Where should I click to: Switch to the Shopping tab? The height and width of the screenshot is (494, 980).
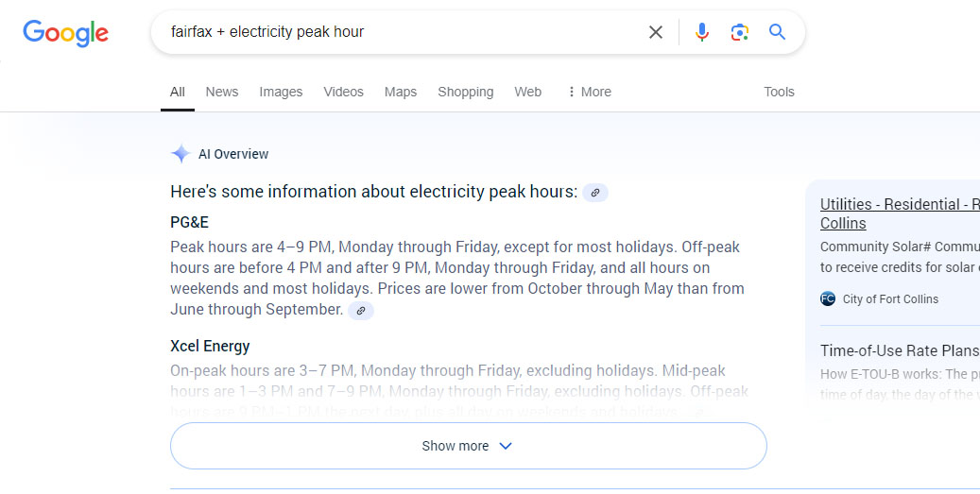coord(466,92)
